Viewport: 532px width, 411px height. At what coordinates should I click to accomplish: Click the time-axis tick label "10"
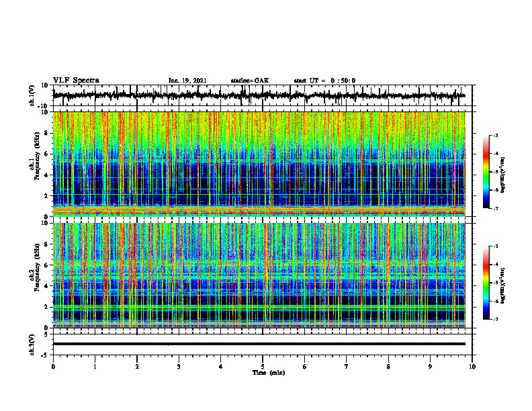tap(472, 367)
